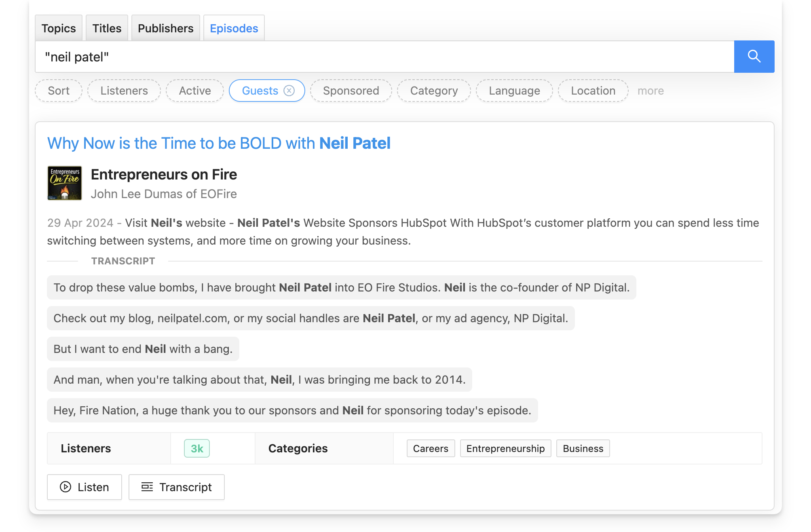
Task: Select the Topics tab
Action: [x=59, y=28]
